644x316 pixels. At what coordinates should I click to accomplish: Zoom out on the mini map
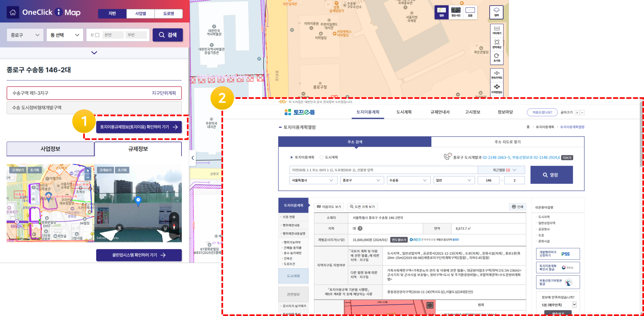point(88,177)
